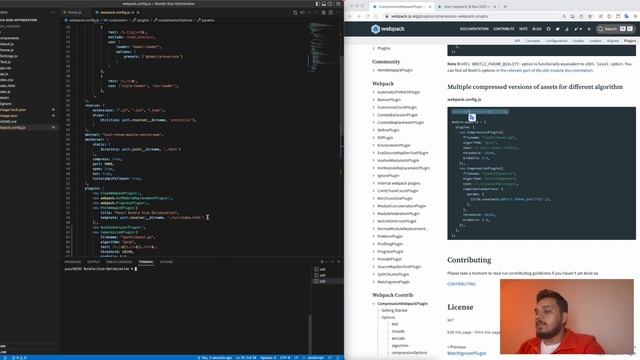Switch to the PROBLEMS panel tab

[x=73, y=262]
